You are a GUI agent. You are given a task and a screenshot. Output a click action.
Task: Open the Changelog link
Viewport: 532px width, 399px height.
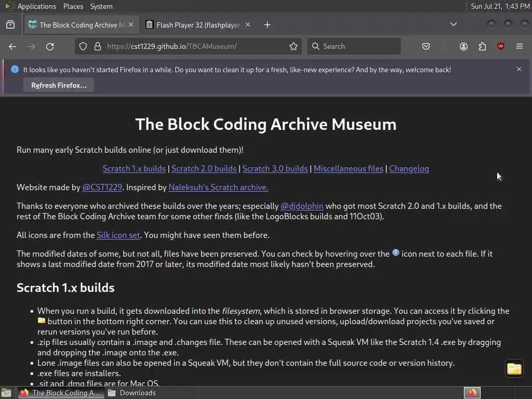click(x=409, y=169)
